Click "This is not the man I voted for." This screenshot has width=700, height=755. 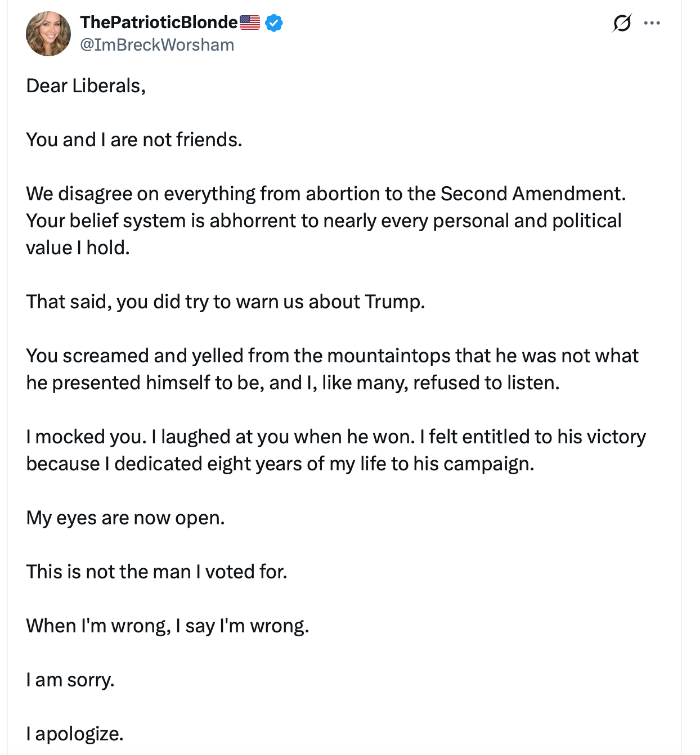click(156, 572)
